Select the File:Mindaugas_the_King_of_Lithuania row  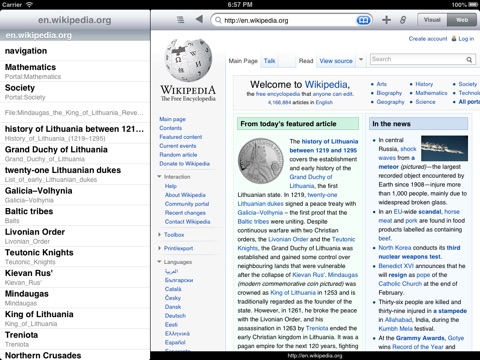pyautogui.click(x=75, y=113)
